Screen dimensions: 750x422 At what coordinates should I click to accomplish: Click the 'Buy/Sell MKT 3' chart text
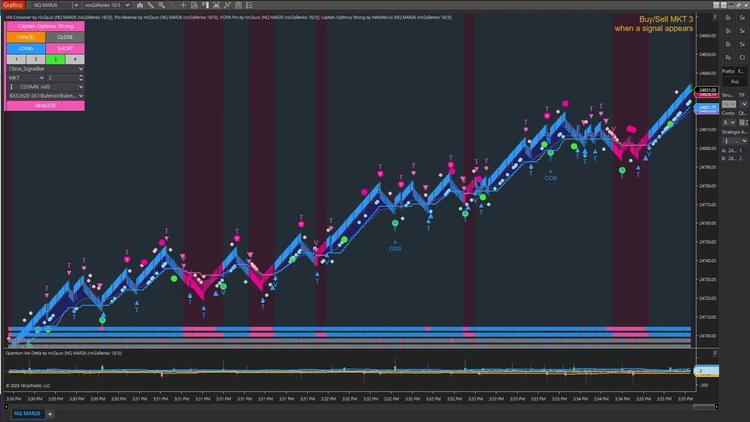click(666, 19)
